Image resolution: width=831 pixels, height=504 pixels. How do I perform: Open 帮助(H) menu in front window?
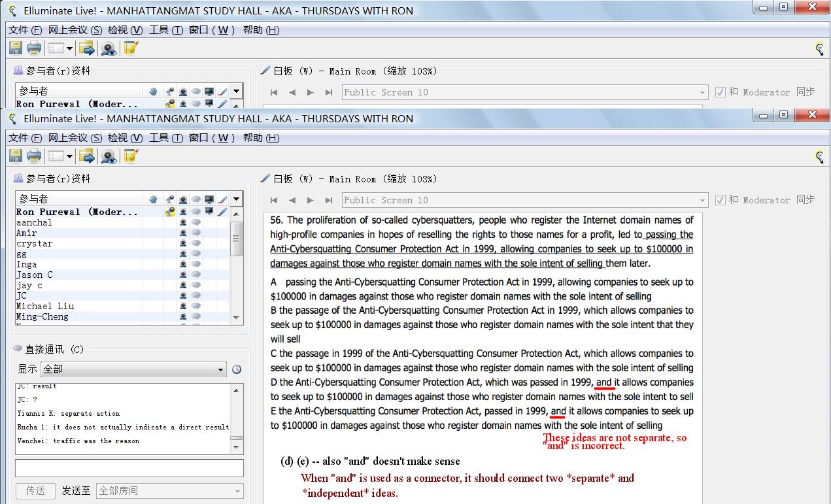(261, 137)
